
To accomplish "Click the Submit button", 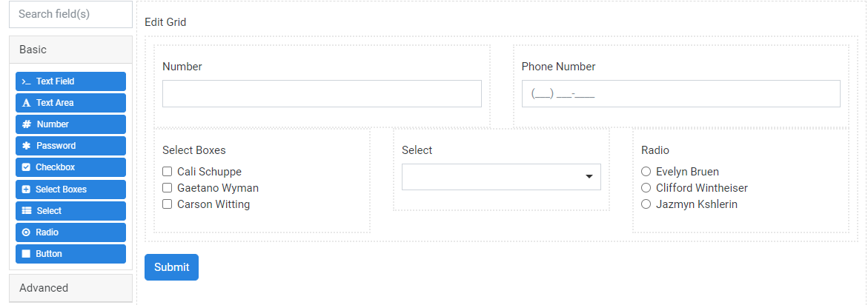I will pos(172,267).
